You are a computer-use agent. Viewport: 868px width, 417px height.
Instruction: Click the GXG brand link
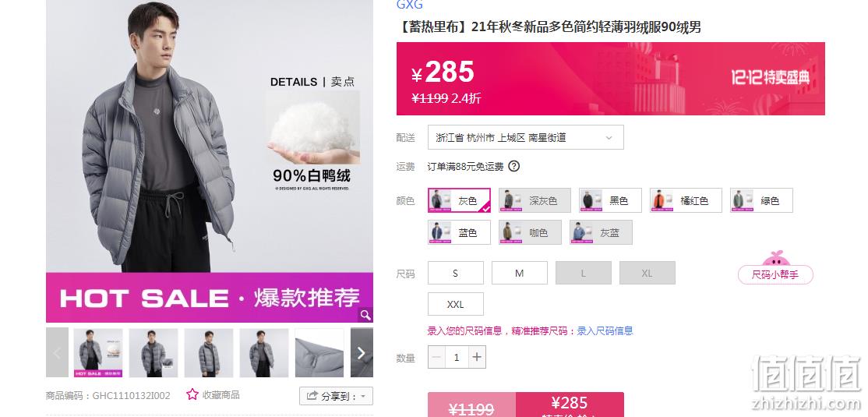pyautogui.click(x=410, y=5)
